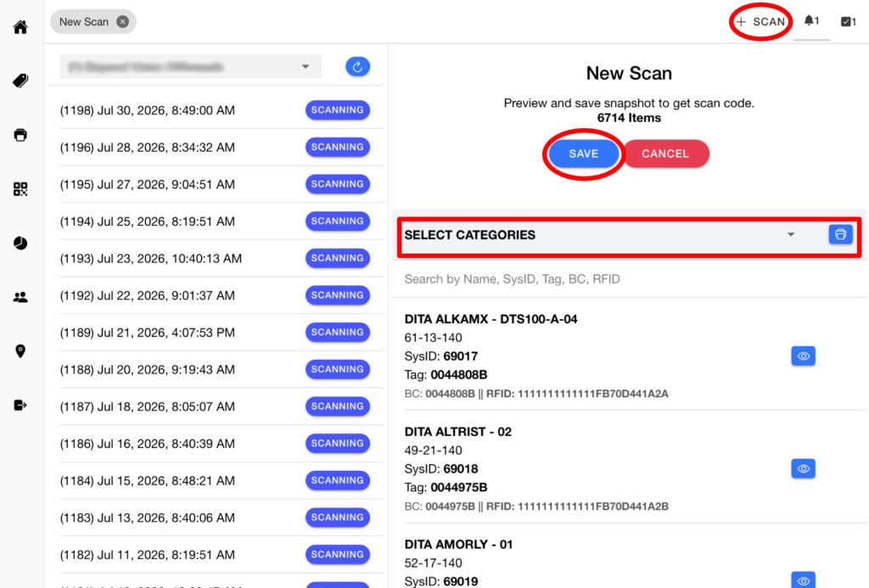
Task: Click the 6714 Items count
Action: (629, 118)
